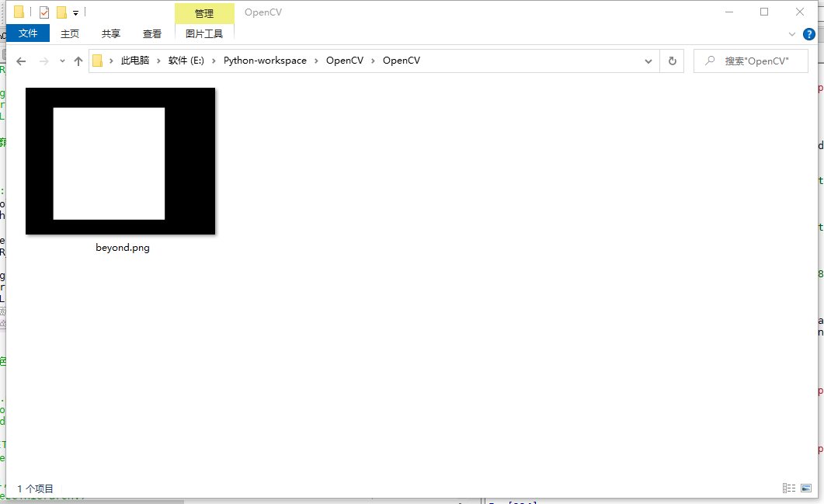Screen dimensions: 824x504
Task: Click the folder icon in the address bar
Action: (97, 61)
